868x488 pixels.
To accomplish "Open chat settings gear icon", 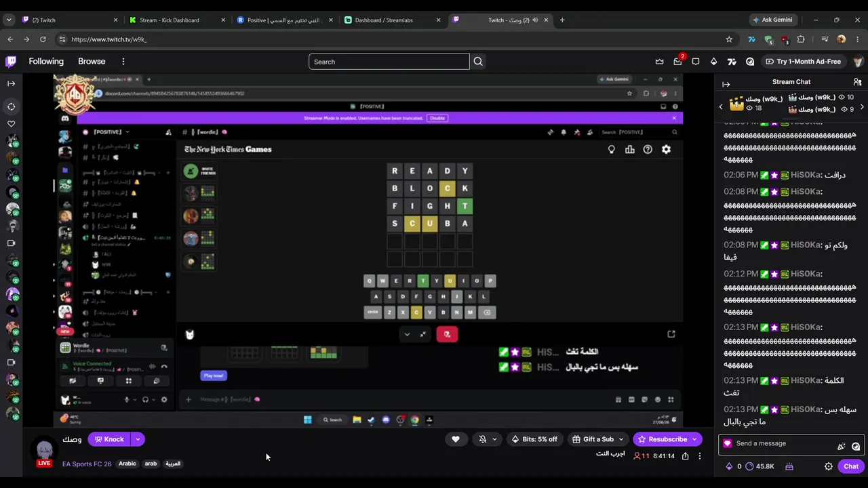I will (829, 466).
